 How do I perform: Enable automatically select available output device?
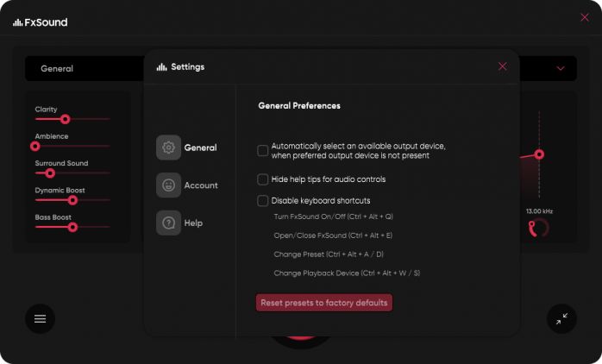click(262, 150)
